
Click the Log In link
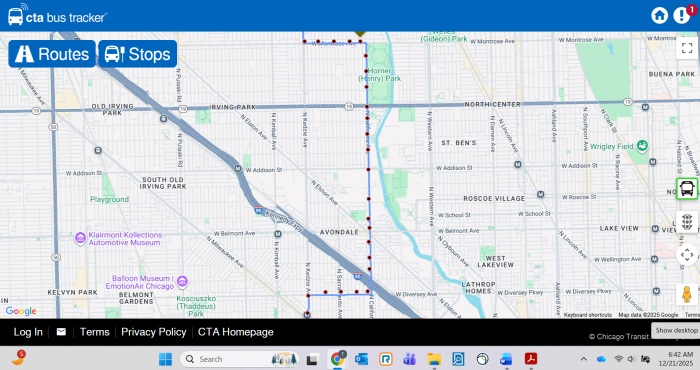click(28, 332)
